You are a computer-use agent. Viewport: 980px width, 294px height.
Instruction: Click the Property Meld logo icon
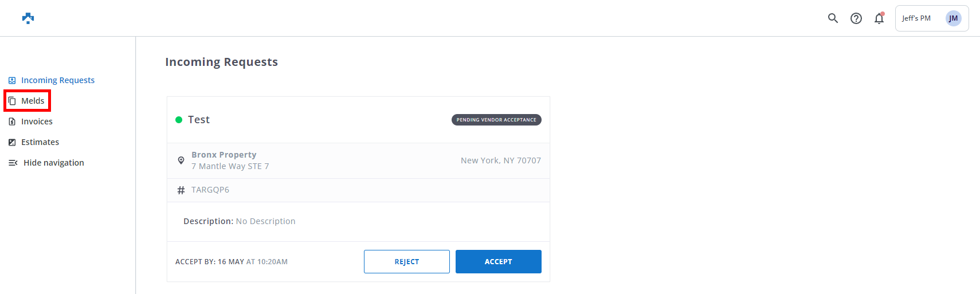[28, 18]
